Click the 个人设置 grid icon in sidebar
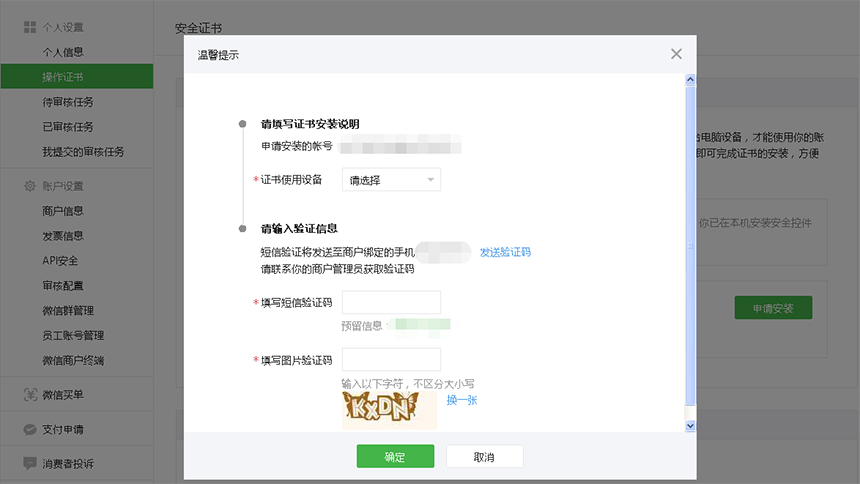The height and width of the screenshot is (484, 860). click(30, 27)
